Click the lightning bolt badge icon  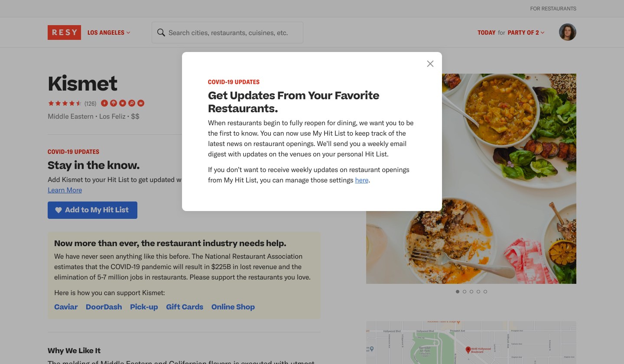tap(104, 103)
